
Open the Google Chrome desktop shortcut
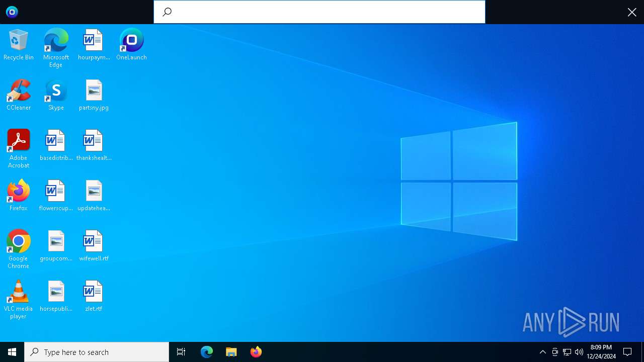pos(19,249)
